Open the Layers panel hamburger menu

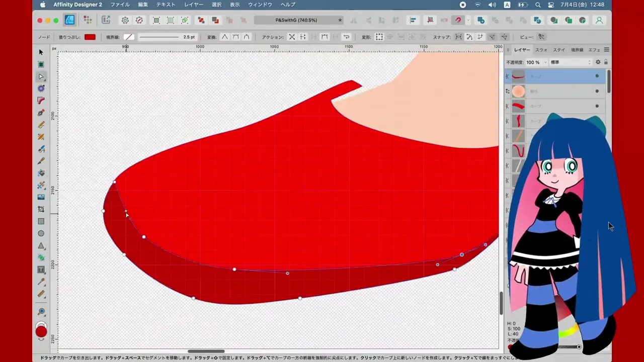[x=607, y=50]
